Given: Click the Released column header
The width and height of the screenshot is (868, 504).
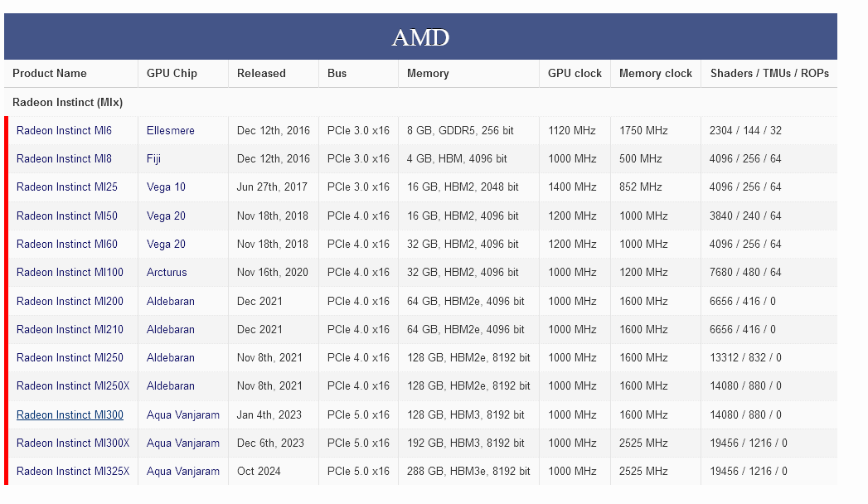Looking at the screenshot, I should pyautogui.click(x=261, y=73).
